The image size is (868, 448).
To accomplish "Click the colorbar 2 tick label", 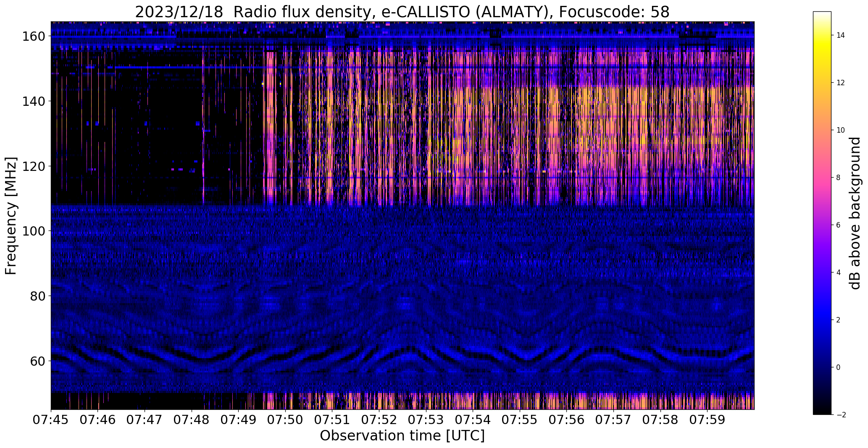I will [838, 320].
